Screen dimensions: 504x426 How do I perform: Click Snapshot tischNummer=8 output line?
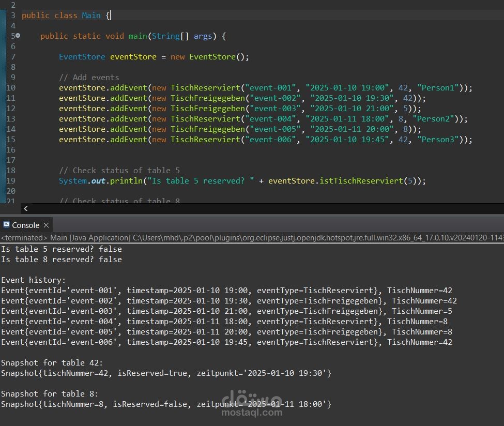[166, 404]
